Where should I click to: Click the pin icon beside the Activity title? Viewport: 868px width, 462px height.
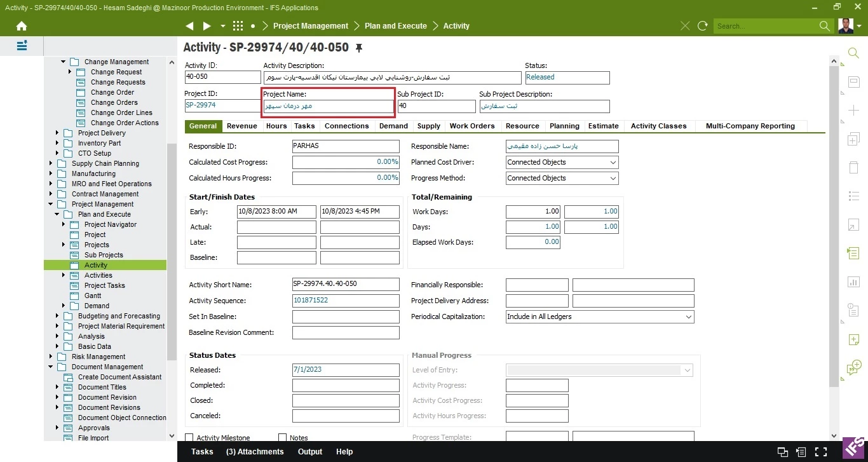pyautogui.click(x=359, y=48)
